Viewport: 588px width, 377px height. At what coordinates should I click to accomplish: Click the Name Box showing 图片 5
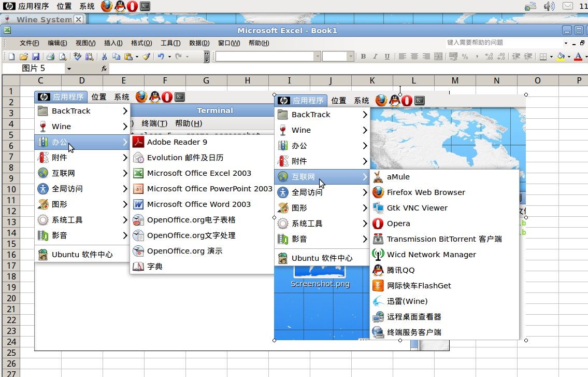[33, 68]
